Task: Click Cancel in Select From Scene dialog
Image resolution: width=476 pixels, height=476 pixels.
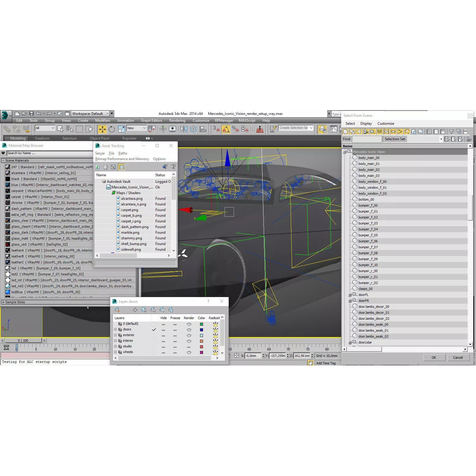Action: [458, 358]
